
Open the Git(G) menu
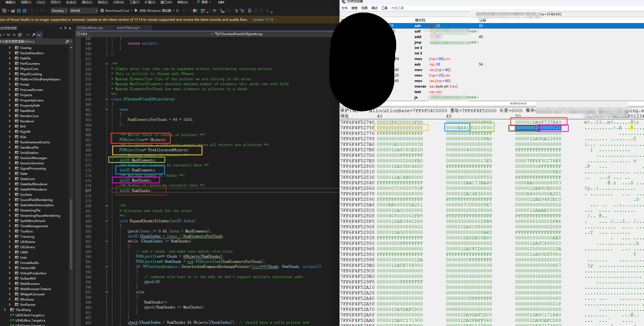pyautogui.click(x=41, y=2)
